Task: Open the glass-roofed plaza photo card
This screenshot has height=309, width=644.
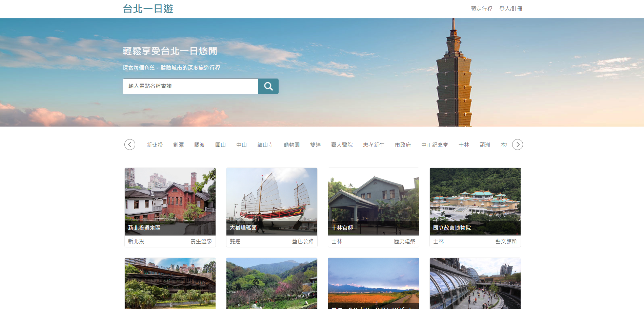Action: pyautogui.click(x=475, y=283)
